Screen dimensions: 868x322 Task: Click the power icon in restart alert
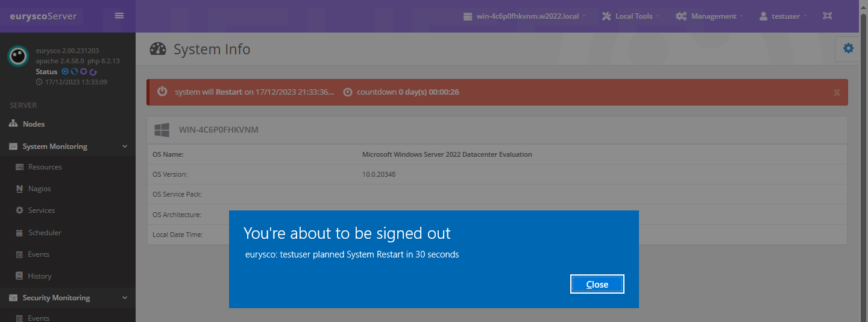tap(162, 92)
